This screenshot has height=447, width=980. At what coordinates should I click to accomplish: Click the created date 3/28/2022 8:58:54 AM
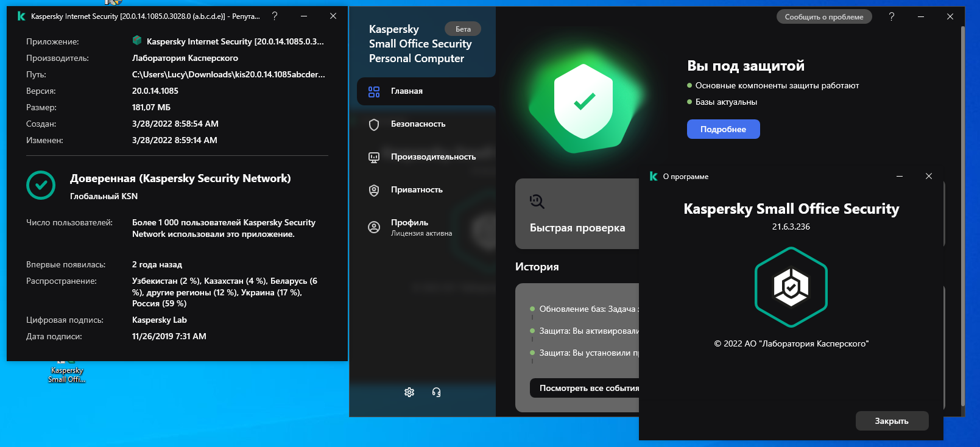[175, 124]
